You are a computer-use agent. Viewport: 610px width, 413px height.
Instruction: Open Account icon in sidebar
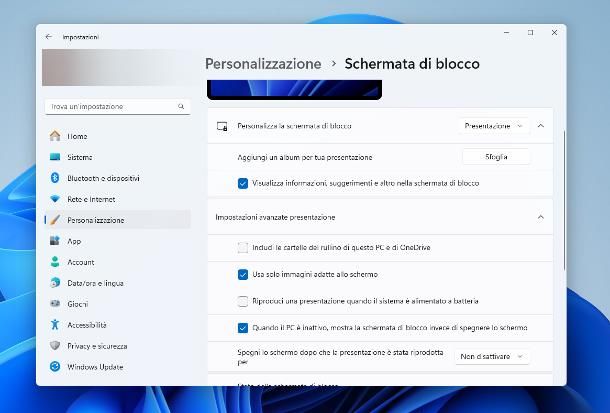point(55,262)
